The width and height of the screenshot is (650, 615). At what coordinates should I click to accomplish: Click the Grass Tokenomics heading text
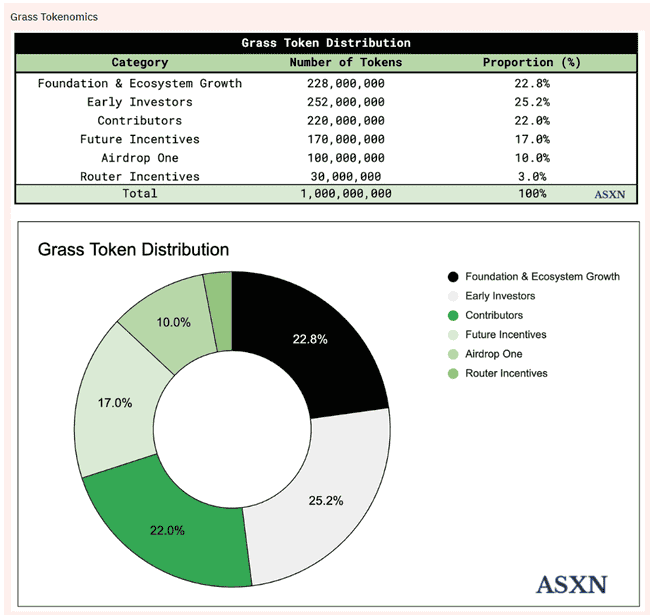point(54,17)
